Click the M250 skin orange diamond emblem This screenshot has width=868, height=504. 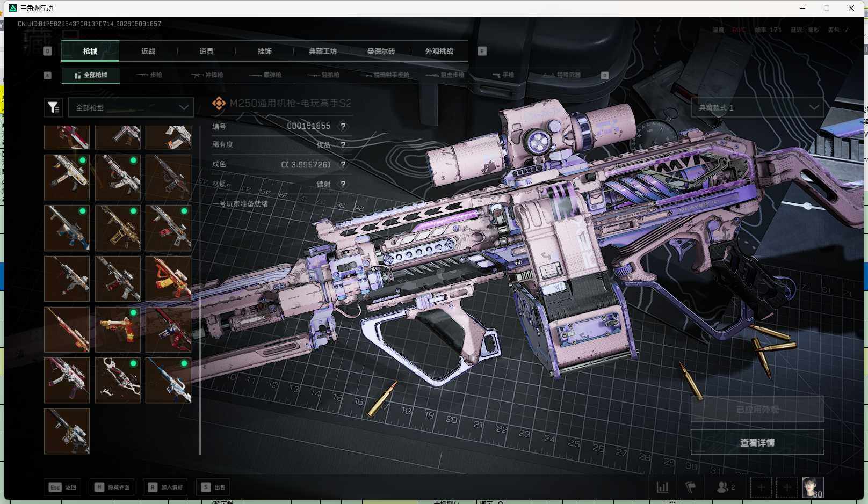click(x=219, y=103)
